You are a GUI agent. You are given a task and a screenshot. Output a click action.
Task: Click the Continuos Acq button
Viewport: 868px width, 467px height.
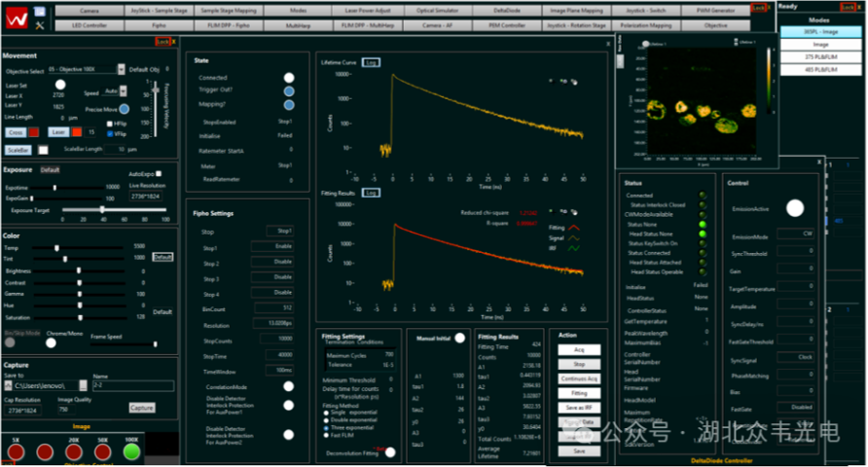point(579,378)
